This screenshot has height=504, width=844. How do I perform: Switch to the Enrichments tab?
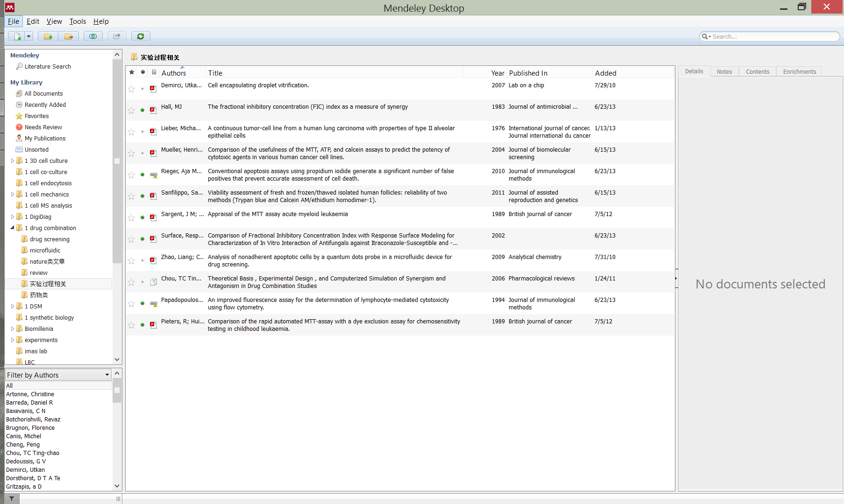(800, 71)
